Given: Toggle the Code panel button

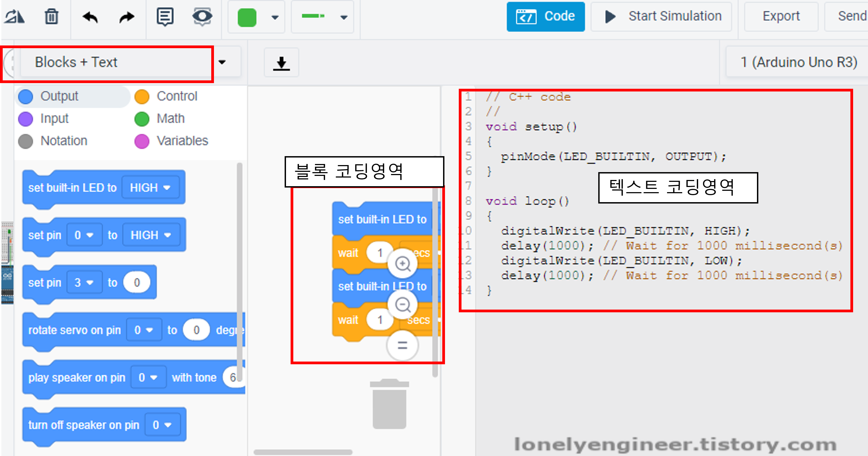Looking at the screenshot, I should click(x=545, y=17).
